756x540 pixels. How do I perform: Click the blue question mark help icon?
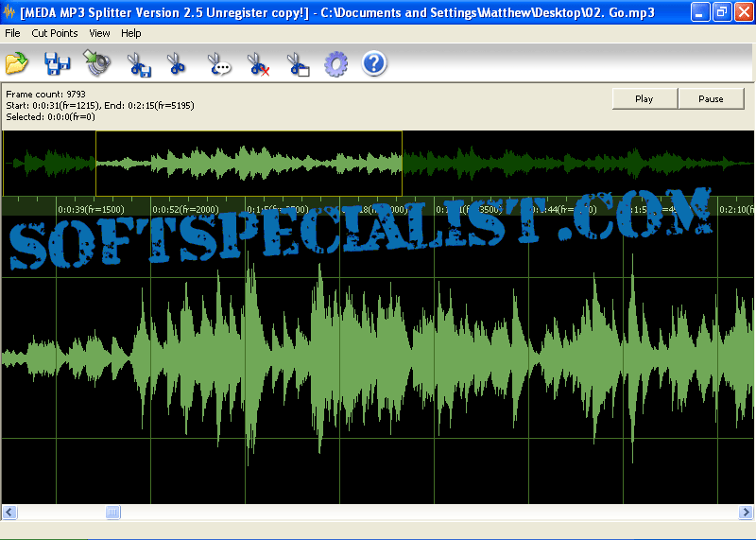(x=374, y=63)
